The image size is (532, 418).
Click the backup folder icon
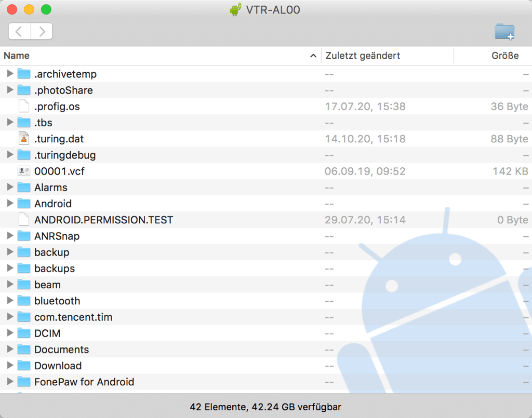[24, 252]
